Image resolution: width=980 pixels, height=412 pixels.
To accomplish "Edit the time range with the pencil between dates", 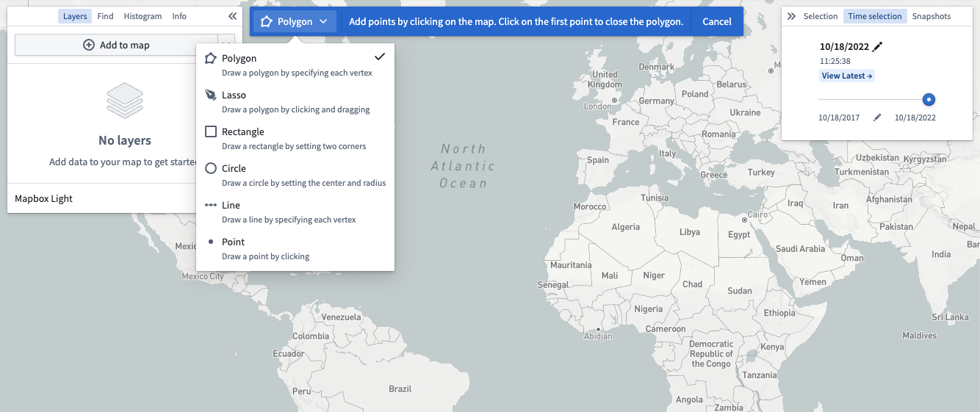I will click(x=876, y=118).
